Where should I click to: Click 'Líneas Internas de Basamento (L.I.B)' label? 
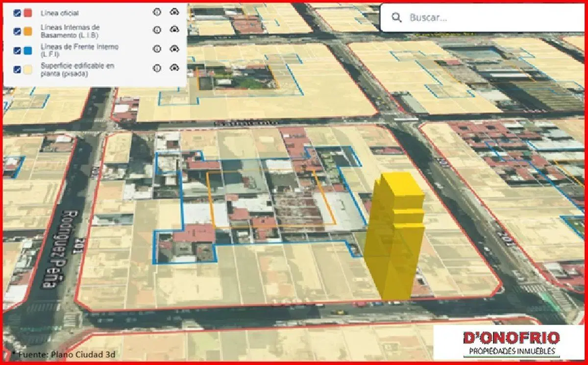coord(71,30)
